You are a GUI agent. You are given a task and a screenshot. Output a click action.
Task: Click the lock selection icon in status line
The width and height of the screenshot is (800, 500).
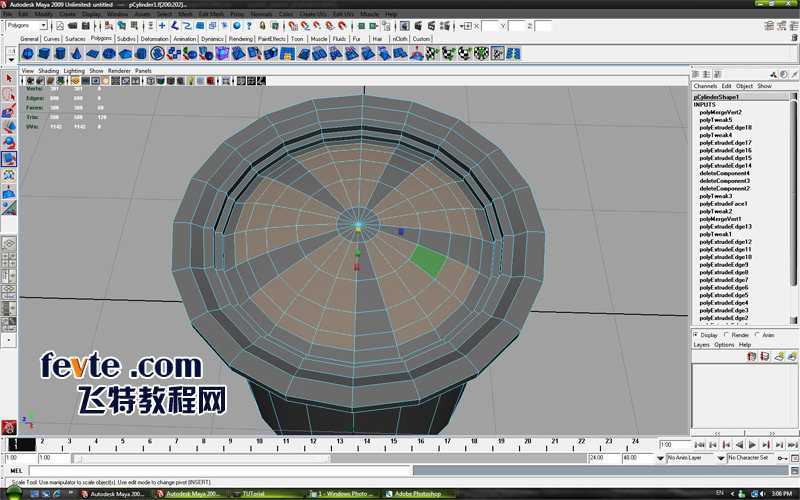(x=262, y=26)
